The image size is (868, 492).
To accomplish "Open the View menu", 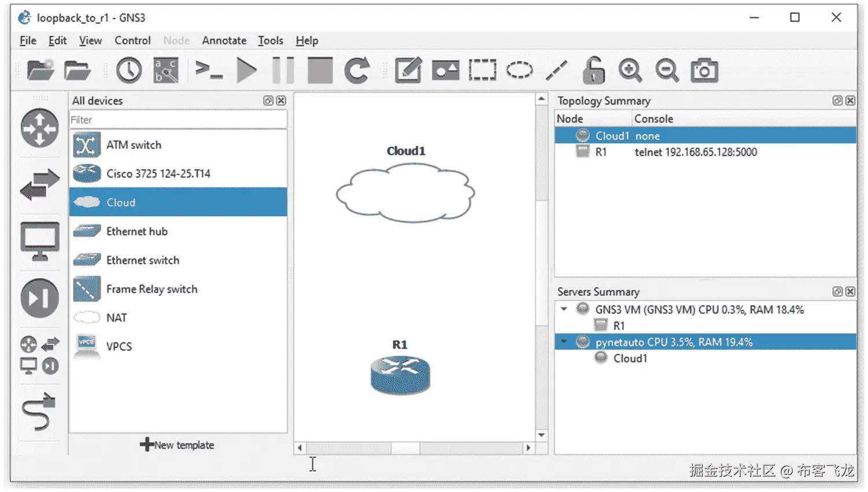I will [90, 40].
